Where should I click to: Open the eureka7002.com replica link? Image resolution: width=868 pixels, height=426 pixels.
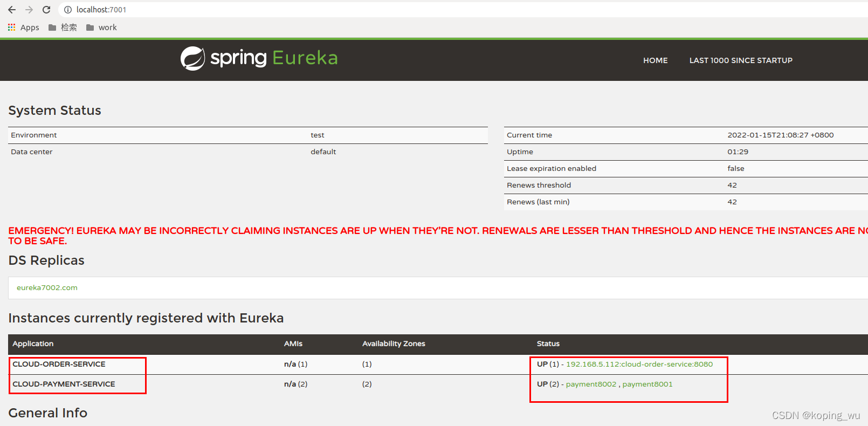click(47, 288)
